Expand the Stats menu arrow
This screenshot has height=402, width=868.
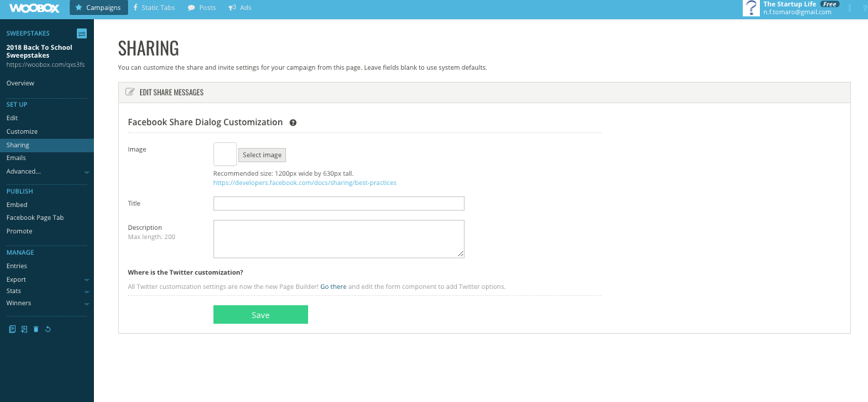[86, 292]
